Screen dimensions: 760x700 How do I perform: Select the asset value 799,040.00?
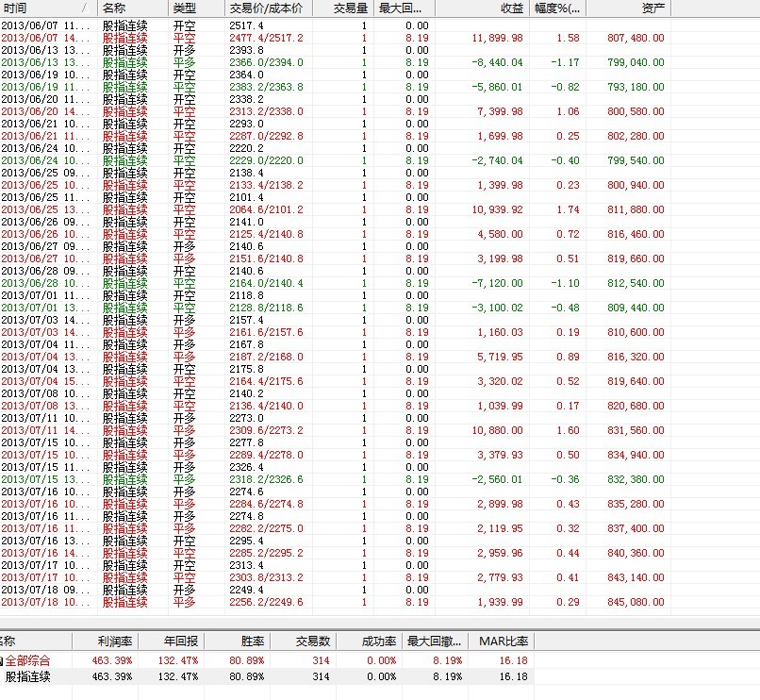pos(636,62)
